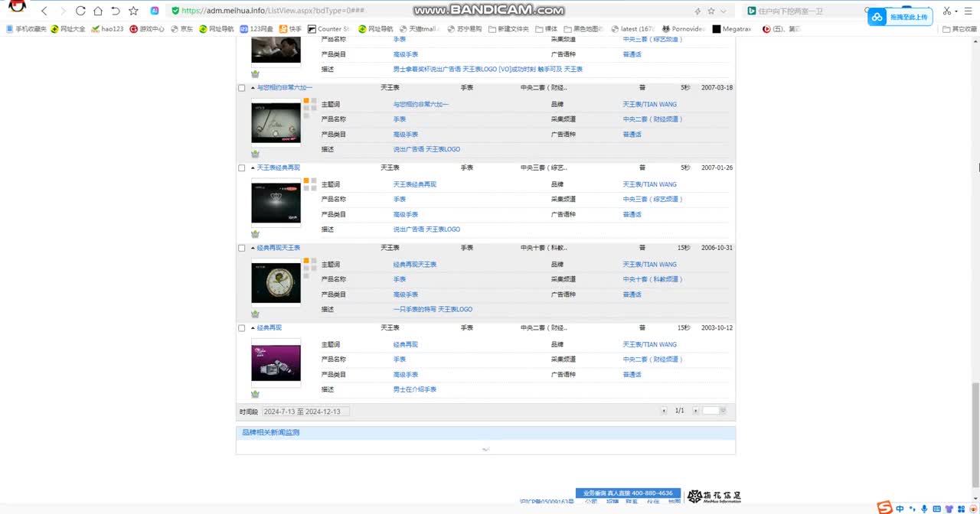Open the 天王表经典再现 ad thumbnail
The width and height of the screenshot is (980, 514).
[276, 203]
